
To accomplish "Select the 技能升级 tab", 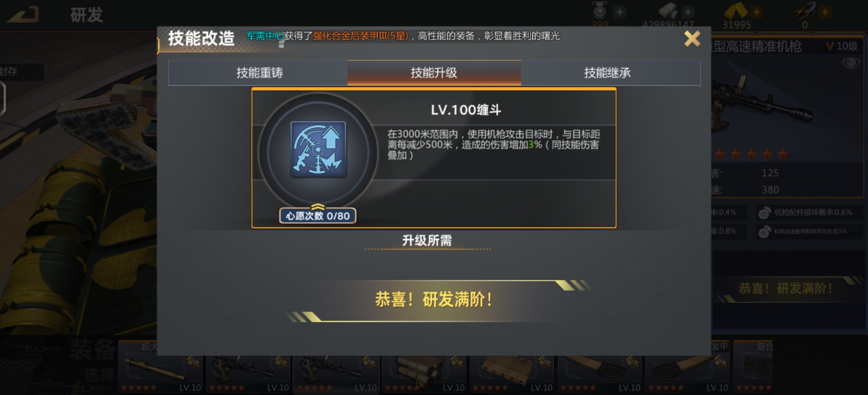I will click(x=434, y=73).
